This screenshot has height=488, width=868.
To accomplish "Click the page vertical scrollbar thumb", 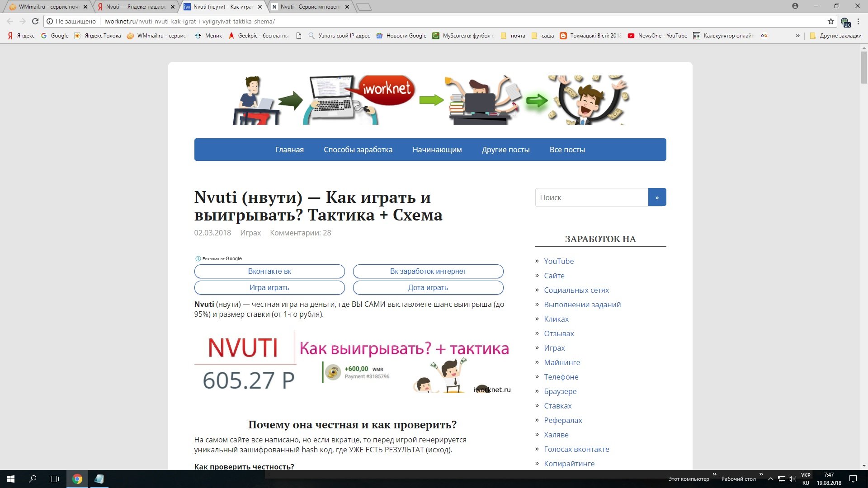I will (864, 67).
